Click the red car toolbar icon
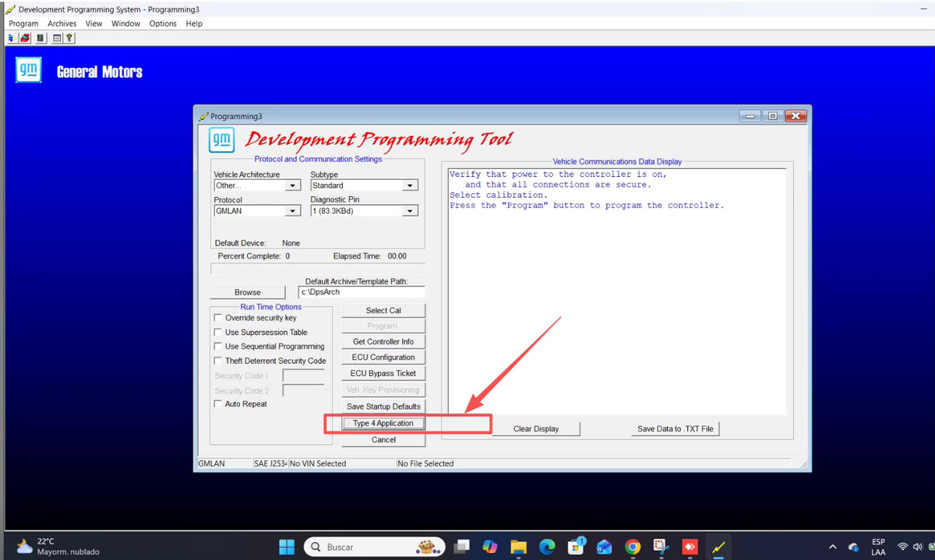 25,37
